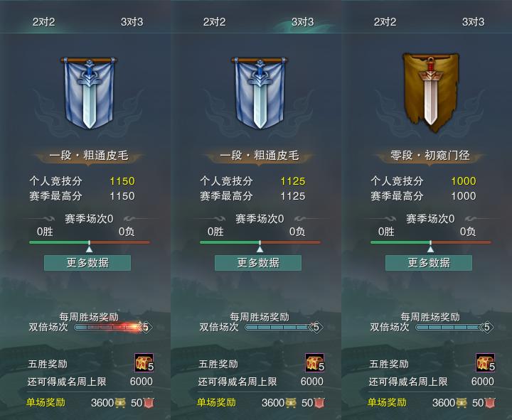Viewport: 512px width, 420px height.
Task: Click 更多数据 button in right panel
Action: [x=429, y=263]
